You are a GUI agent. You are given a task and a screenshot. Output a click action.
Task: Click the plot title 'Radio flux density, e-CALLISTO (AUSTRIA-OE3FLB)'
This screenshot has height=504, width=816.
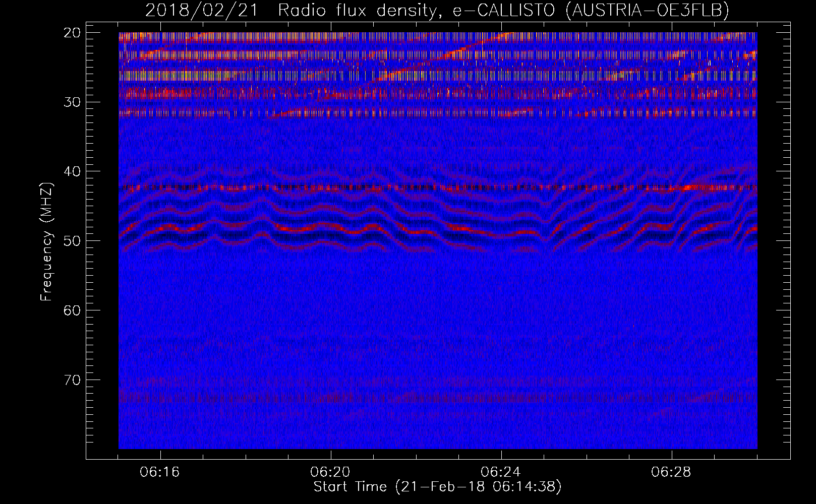coord(503,11)
